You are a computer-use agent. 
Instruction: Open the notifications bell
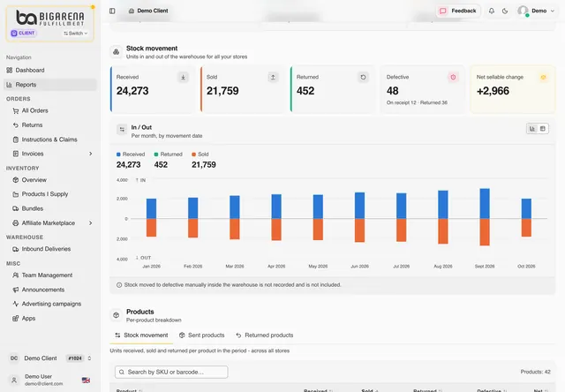(492, 11)
